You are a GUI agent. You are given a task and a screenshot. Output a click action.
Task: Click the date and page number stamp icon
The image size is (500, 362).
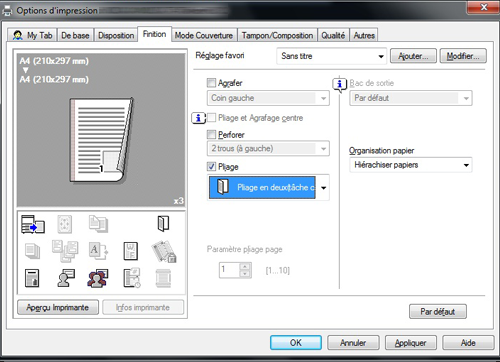tap(132, 278)
